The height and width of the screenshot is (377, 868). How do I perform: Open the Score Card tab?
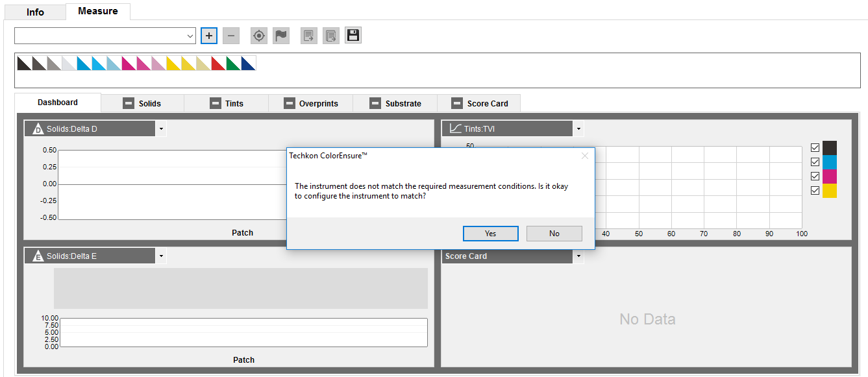(479, 103)
